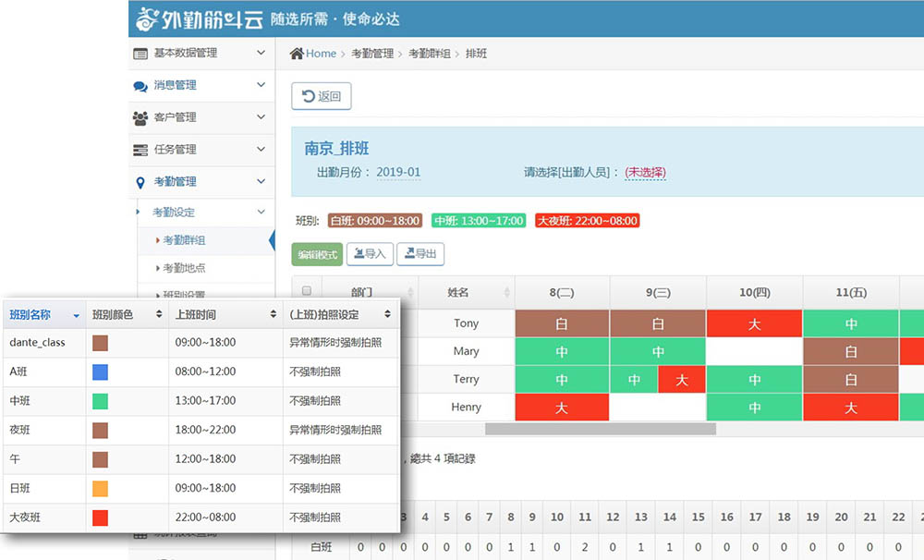Click the green 编辑模式 button
Image resolution: width=924 pixels, height=560 pixels.
(x=320, y=254)
